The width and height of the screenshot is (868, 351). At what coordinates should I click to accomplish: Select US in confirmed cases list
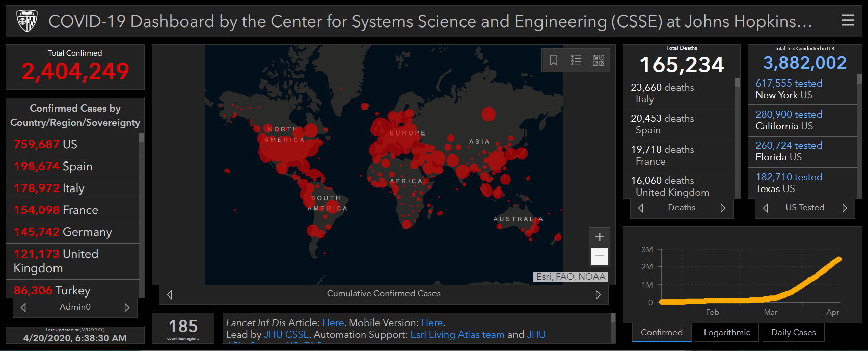tap(72, 144)
